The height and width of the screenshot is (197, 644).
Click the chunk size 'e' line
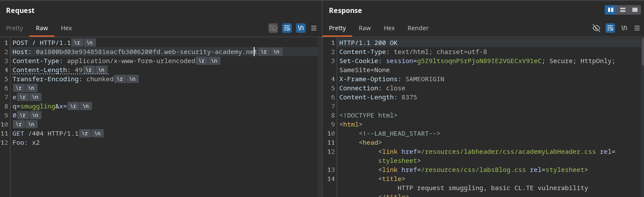click(x=27, y=97)
